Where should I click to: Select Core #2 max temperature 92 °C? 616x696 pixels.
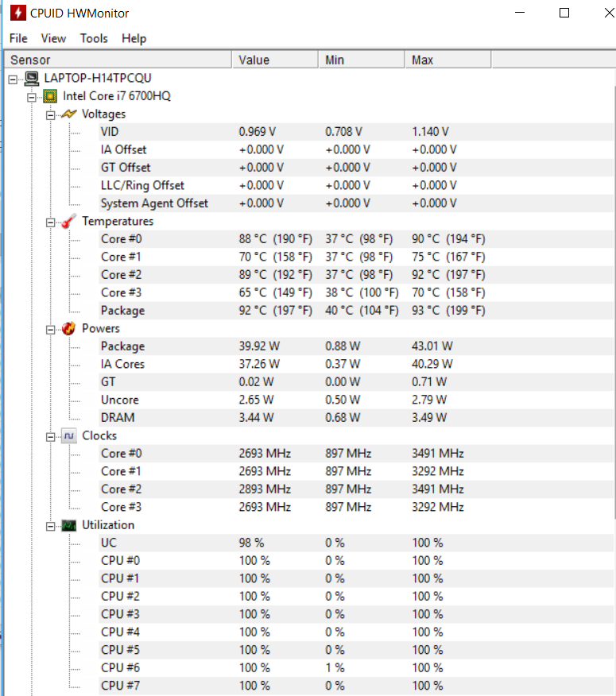[448, 275]
